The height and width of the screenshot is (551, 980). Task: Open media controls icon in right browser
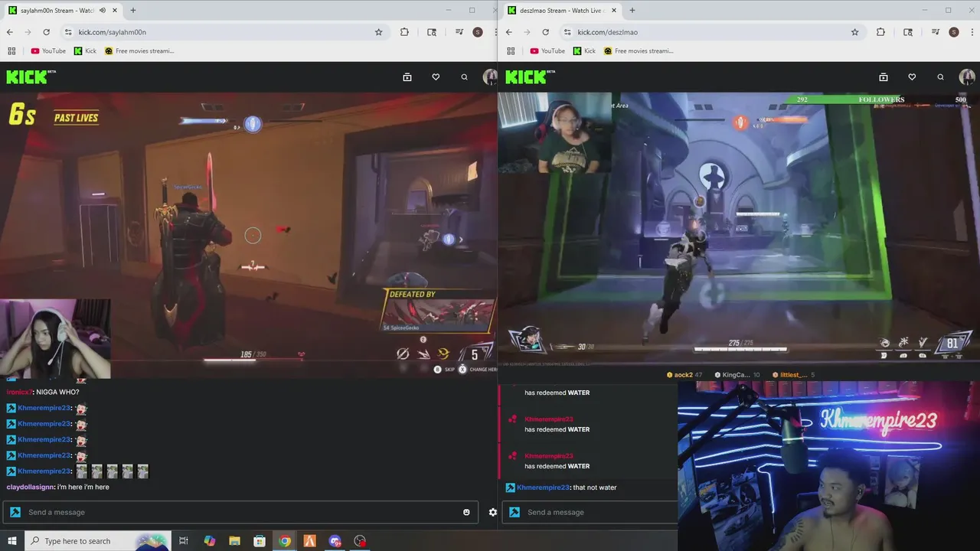pyautogui.click(x=935, y=32)
